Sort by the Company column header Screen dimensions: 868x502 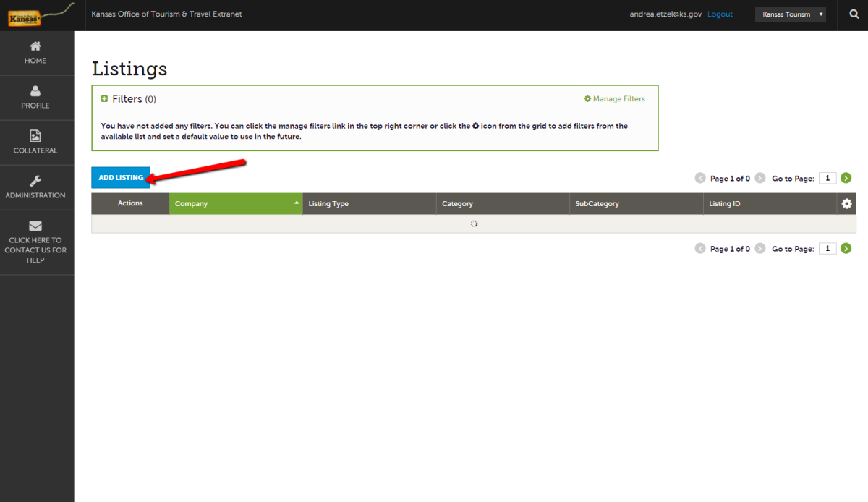click(x=236, y=204)
